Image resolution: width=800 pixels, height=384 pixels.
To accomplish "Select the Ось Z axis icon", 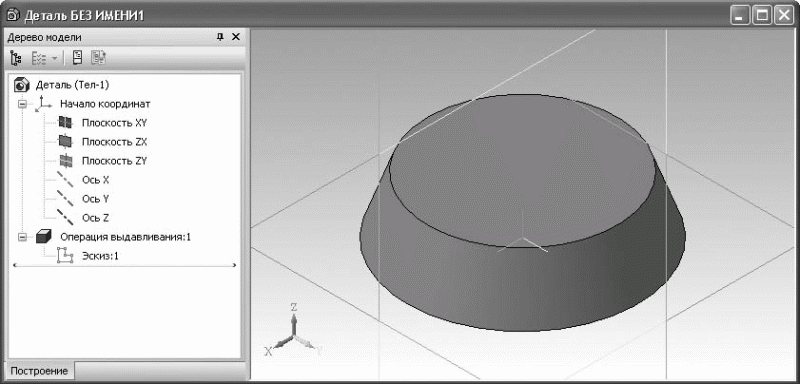I will [65, 217].
